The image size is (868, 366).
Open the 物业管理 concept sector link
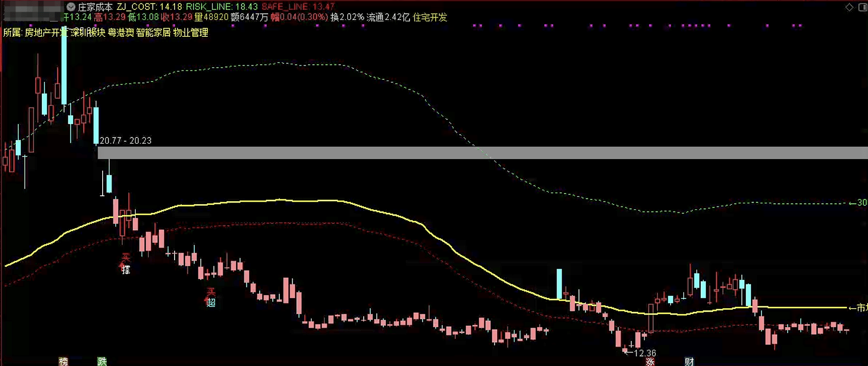click(190, 33)
